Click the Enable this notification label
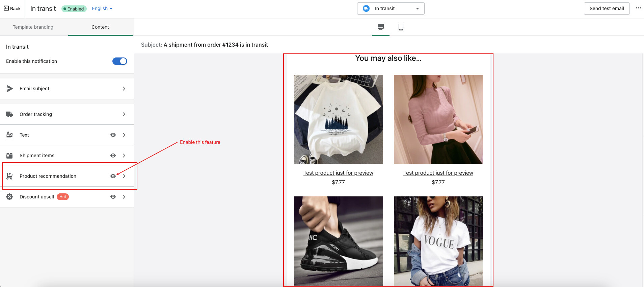 point(31,61)
